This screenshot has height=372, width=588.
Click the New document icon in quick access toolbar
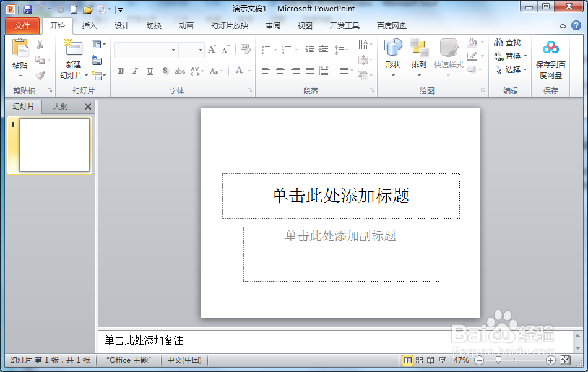pyautogui.click(x=74, y=9)
